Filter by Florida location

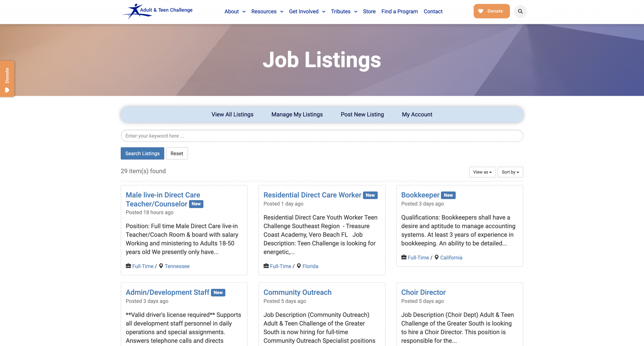310,266
